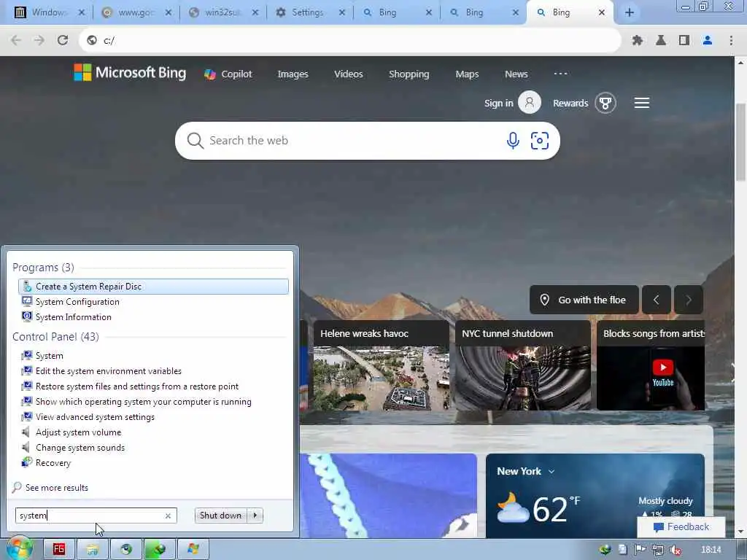This screenshot has width=747, height=560.
Task: Click the Microsoft Bing logo
Action: coord(130,73)
